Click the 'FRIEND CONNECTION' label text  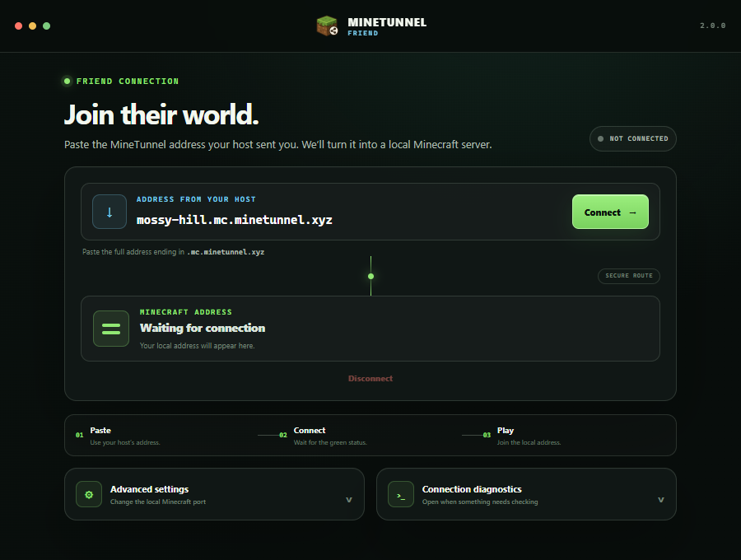click(x=128, y=82)
